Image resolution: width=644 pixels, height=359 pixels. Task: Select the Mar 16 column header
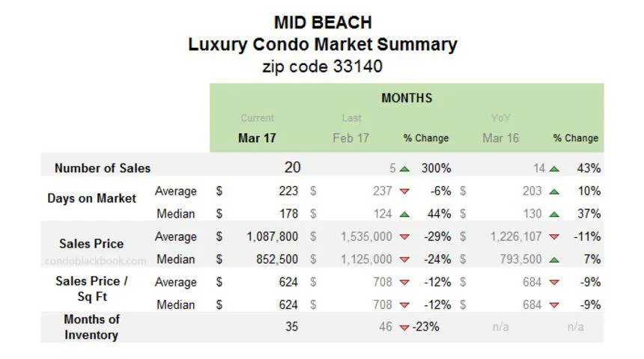click(x=500, y=138)
